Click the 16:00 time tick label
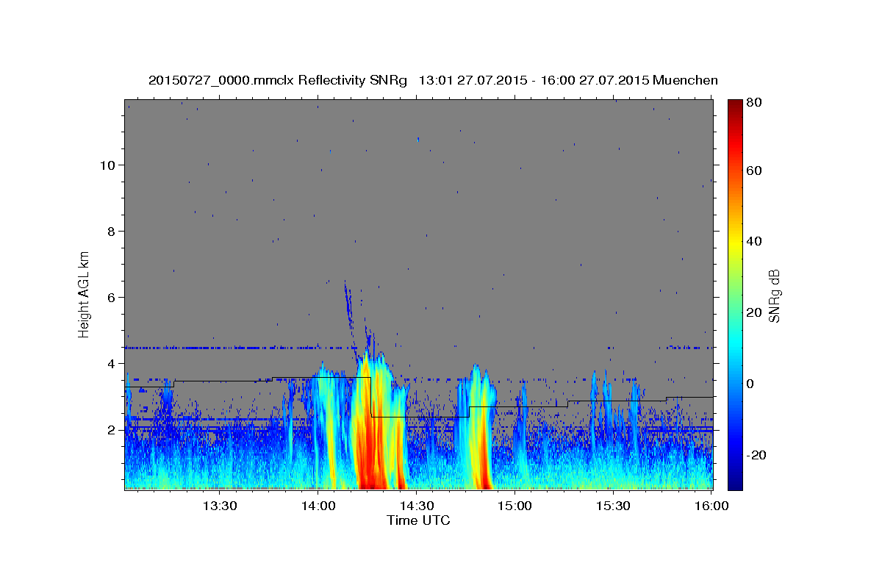The width and height of the screenshot is (882, 588). (x=711, y=506)
